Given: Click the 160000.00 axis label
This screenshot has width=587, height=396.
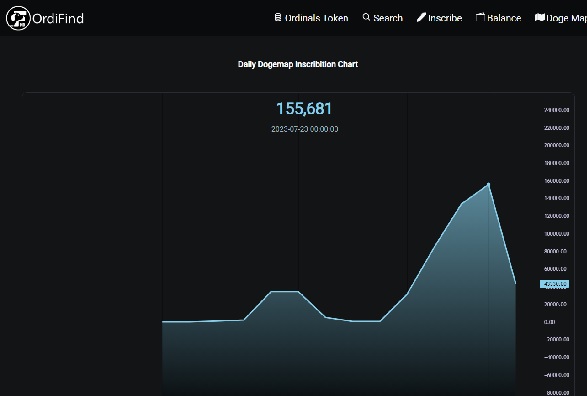Looking at the screenshot, I should [557, 181].
